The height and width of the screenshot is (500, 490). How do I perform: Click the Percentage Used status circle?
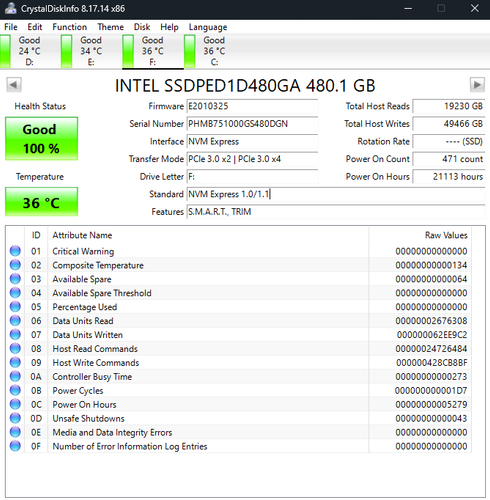15,307
